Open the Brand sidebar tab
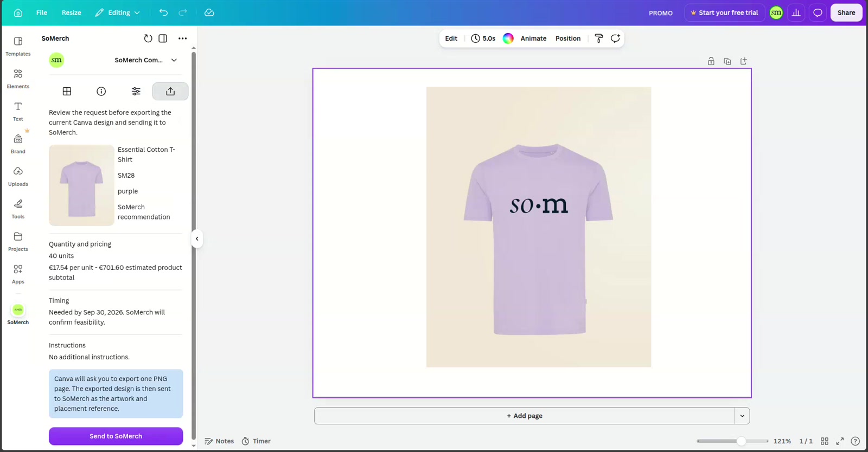This screenshot has width=868, height=452. click(x=18, y=144)
